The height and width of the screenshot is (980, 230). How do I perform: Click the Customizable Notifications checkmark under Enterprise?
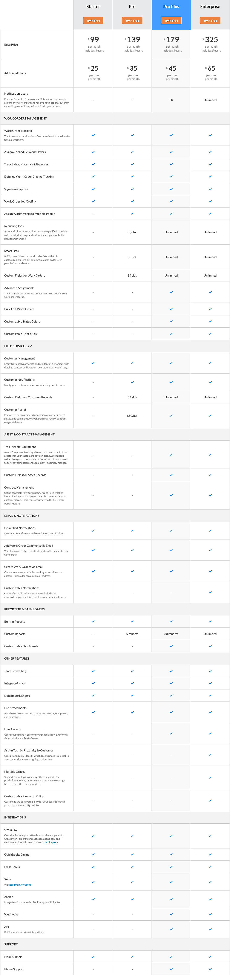pyautogui.click(x=210, y=592)
